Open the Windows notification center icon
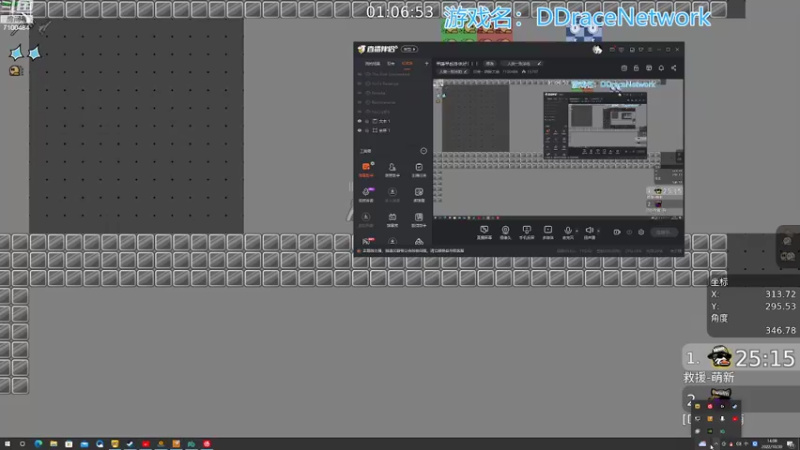 pos(790,444)
